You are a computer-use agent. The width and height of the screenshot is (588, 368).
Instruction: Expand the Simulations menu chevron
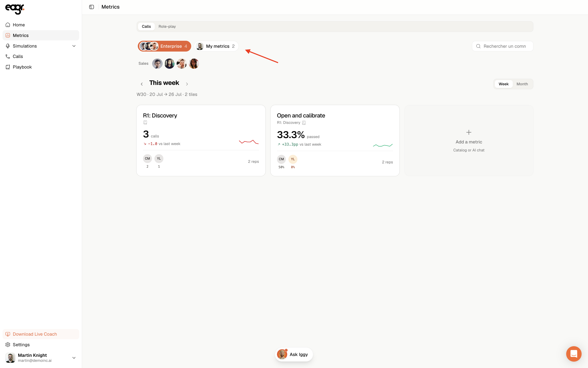click(x=74, y=46)
